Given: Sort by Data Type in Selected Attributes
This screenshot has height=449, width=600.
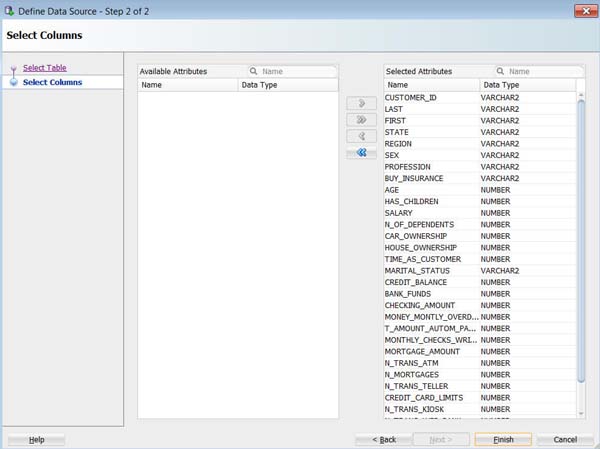Looking at the screenshot, I should (528, 85).
